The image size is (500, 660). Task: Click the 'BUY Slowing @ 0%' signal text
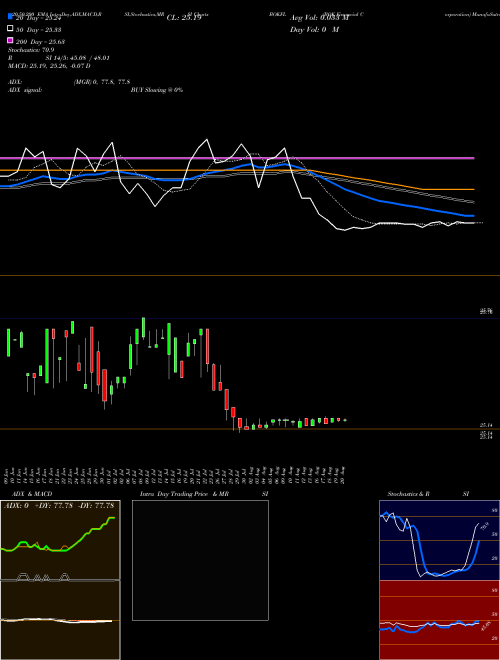click(x=157, y=90)
